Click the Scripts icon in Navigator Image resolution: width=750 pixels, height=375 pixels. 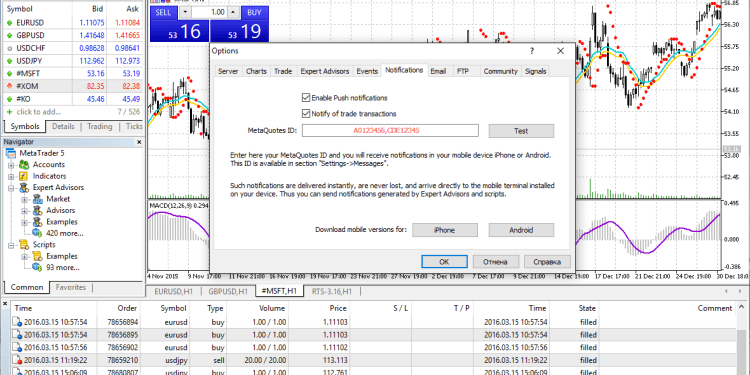pos(24,245)
